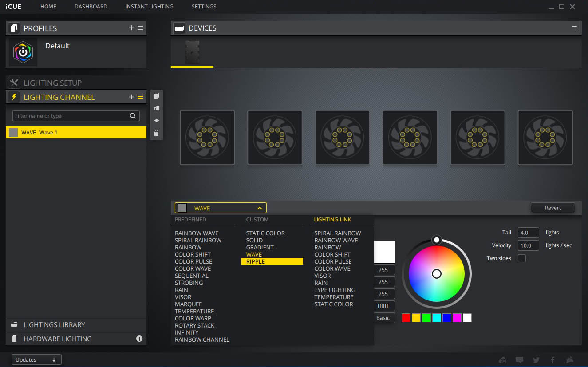
Task: Open the Basic color mode dropdown
Action: (384, 318)
